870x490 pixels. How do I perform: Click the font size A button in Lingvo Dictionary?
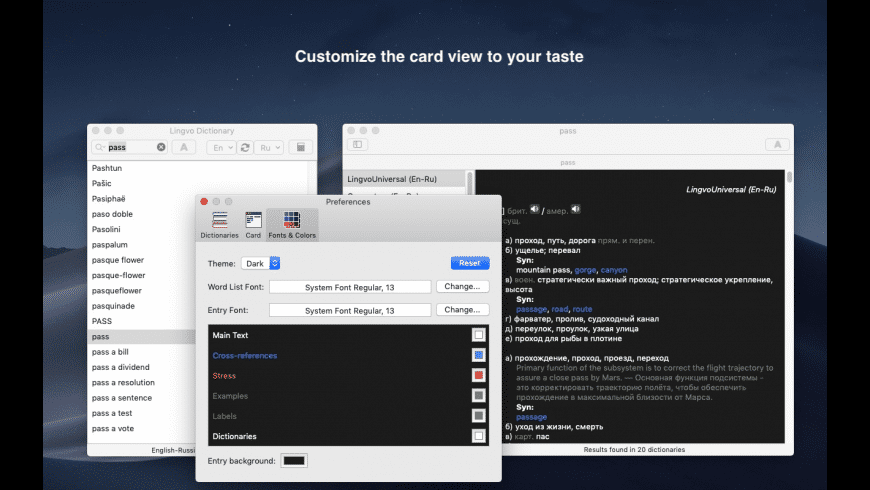(184, 147)
